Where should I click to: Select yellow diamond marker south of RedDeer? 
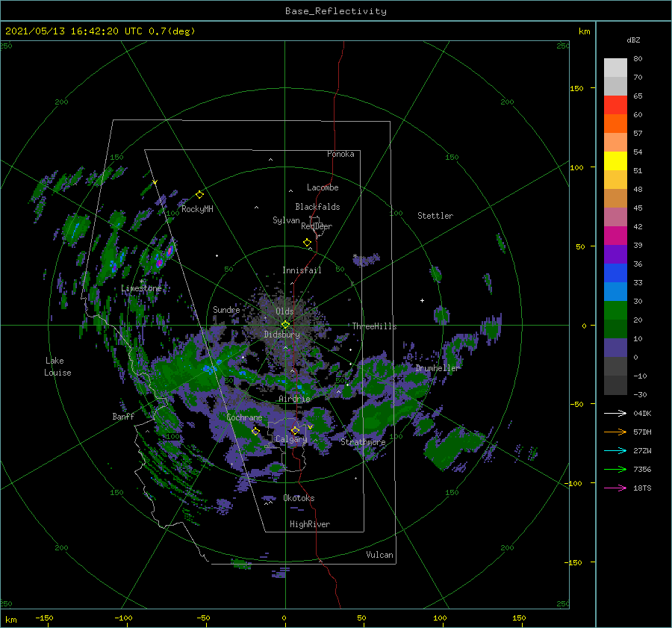click(x=307, y=243)
